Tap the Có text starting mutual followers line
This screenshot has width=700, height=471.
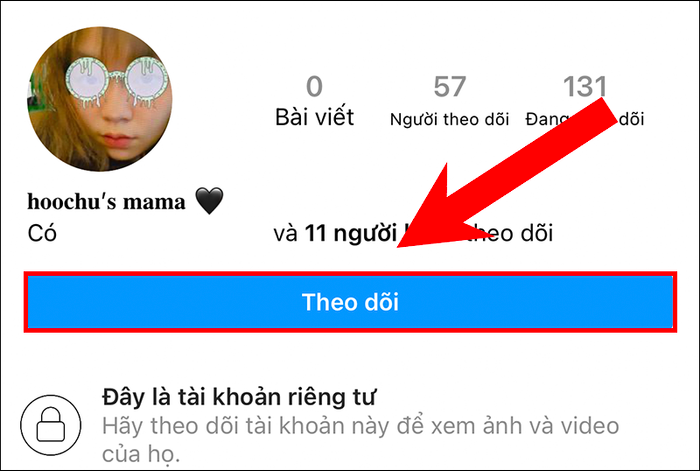click(42, 233)
